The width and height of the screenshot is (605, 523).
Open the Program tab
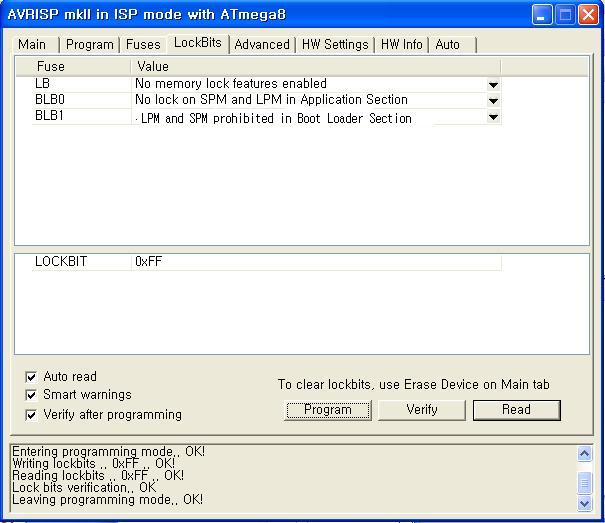tap(90, 44)
